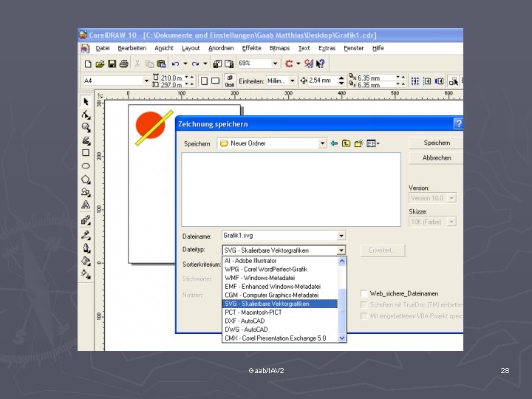
Task: Select the Zoom magnifier tool
Action: (x=86, y=127)
